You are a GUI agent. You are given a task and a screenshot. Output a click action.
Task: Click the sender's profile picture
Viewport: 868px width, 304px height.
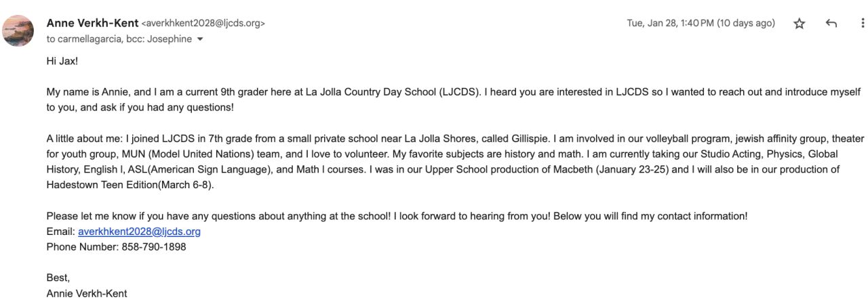point(18,30)
